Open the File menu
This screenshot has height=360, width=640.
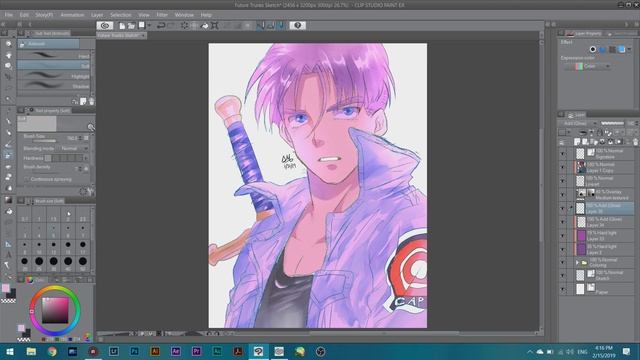[9, 15]
